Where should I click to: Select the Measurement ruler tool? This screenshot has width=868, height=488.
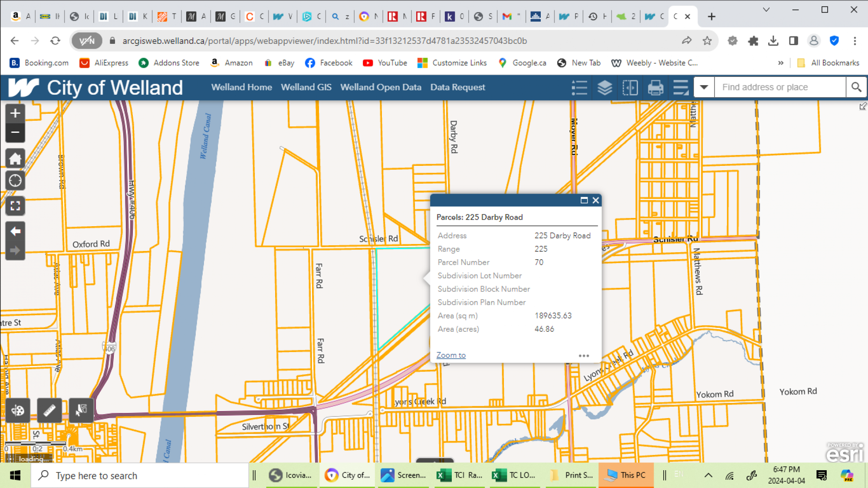pos(49,410)
